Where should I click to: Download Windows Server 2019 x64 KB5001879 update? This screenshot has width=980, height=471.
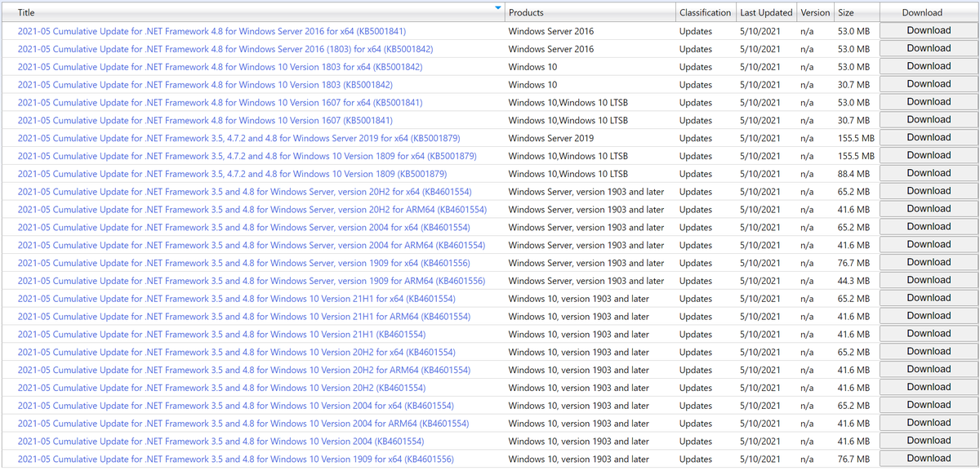[x=929, y=138]
